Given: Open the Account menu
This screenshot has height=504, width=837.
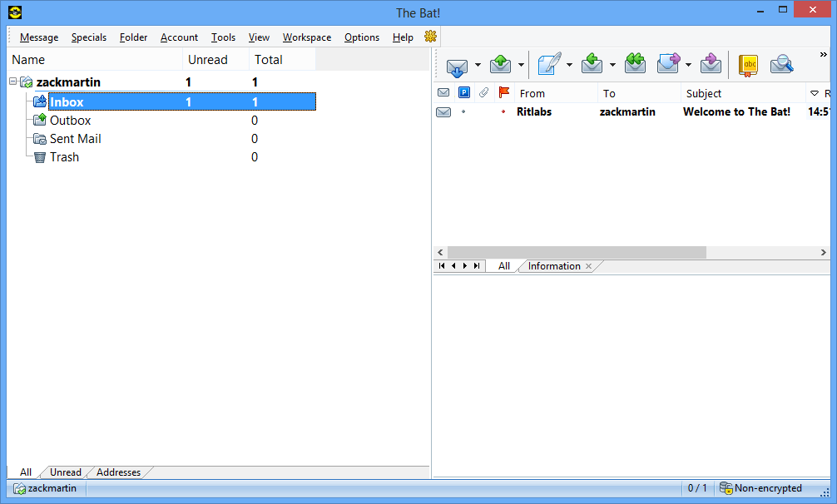Looking at the screenshot, I should (x=179, y=37).
